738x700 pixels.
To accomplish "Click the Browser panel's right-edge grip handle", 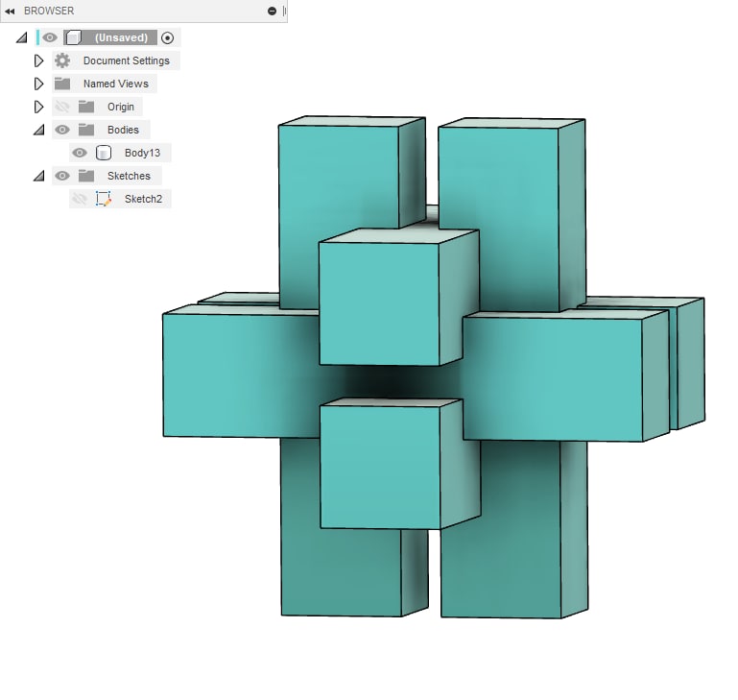I will pyautogui.click(x=284, y=11).
